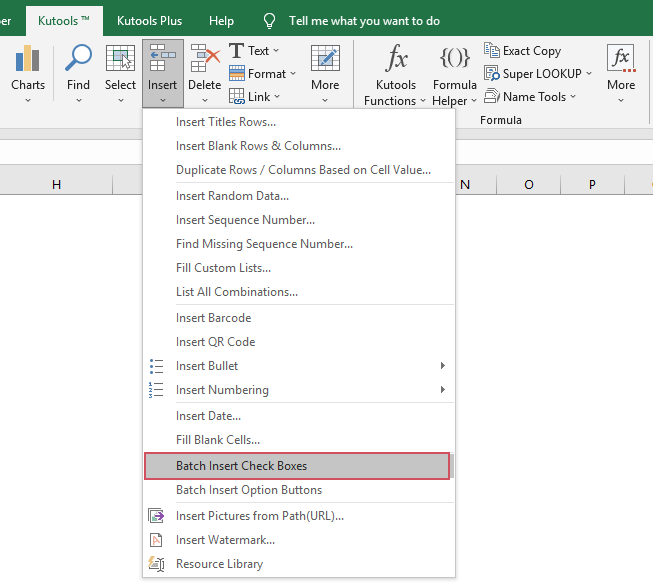Click the Insert Bullet list icon
Screen dimensions: 653x588
point(156,366)
